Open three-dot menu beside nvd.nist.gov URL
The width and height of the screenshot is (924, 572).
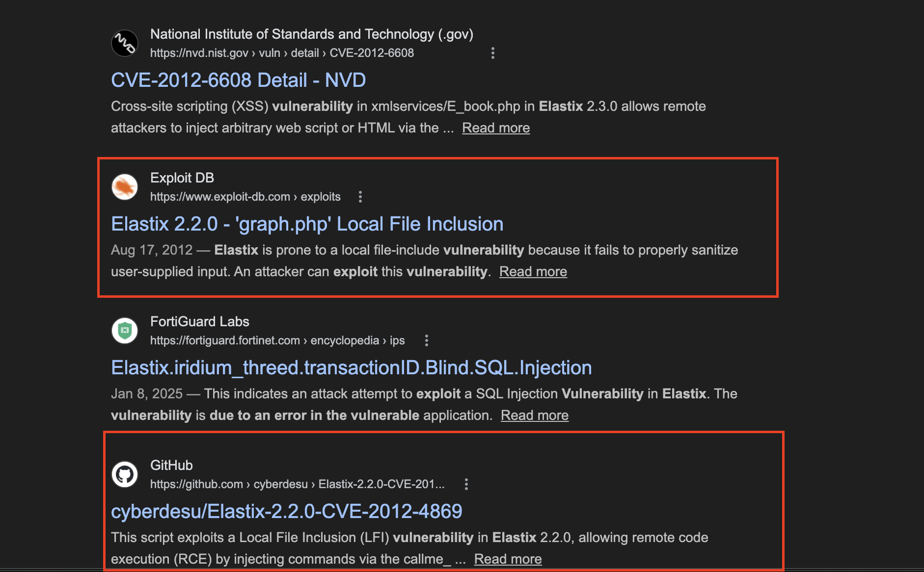coord(493,53)
